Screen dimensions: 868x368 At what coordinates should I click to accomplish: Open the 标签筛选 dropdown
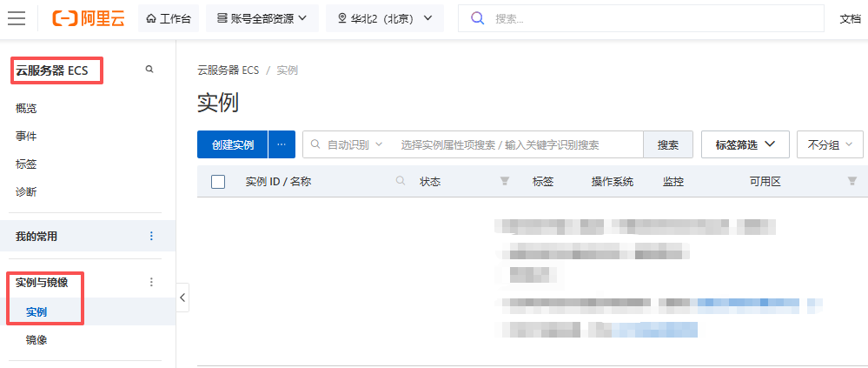(745, 144)
